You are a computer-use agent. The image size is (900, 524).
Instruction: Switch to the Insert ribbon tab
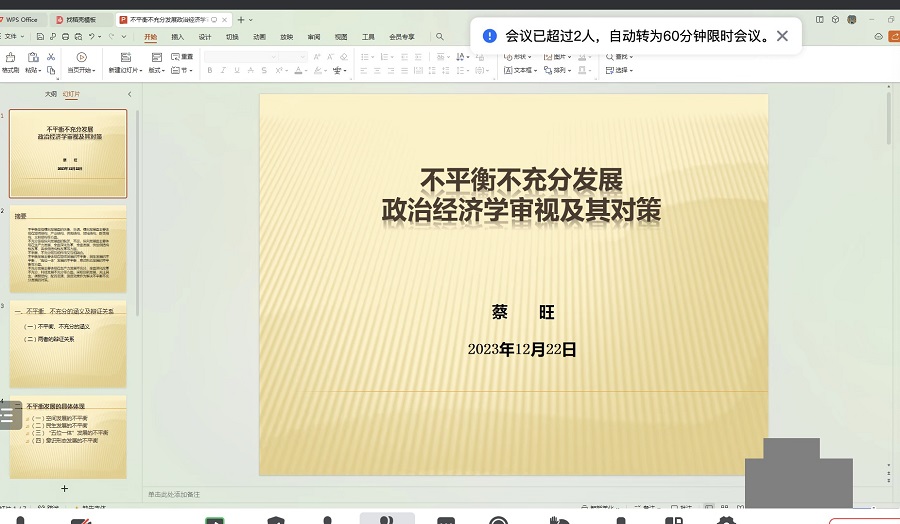tap(177, 37)
